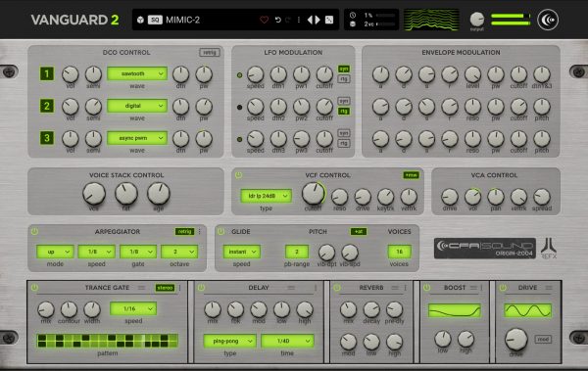Favorite the MIMIC-2 preset with the heart icon
Viewport: 588px width, 371px height.
tap(264, 20)
